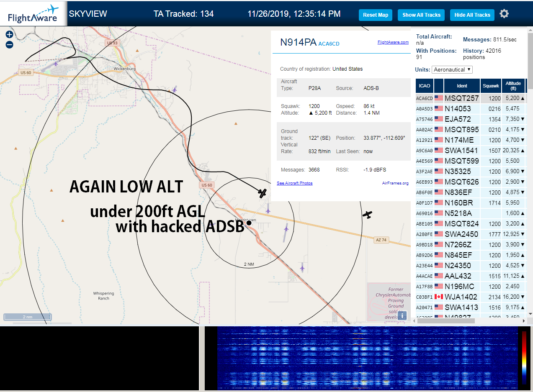
Task: Click the FlightAware logo
Action: point(33,14)
